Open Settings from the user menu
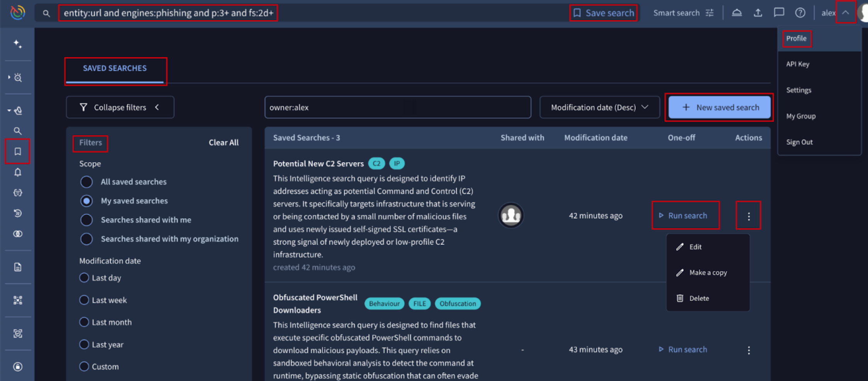Screen dimensions: 868x381 (x=799, y=90)
